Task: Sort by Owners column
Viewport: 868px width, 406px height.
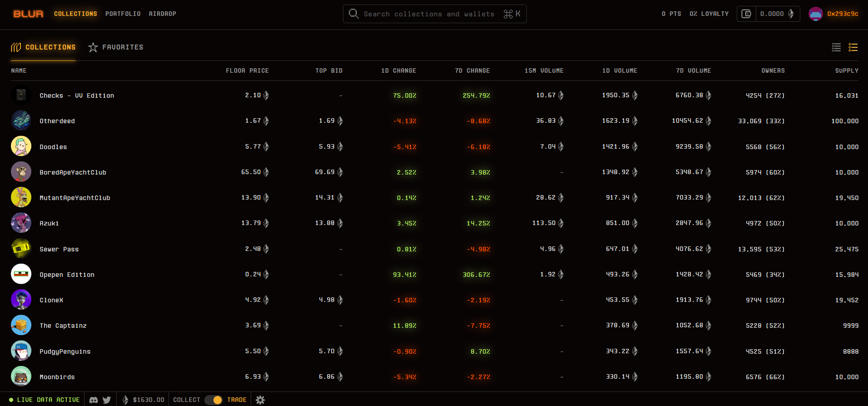Action: coord(773,71)
